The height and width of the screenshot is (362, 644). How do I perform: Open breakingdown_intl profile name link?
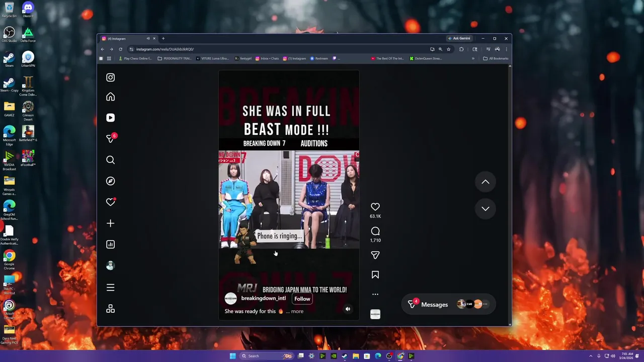click(x=263, y=298)
